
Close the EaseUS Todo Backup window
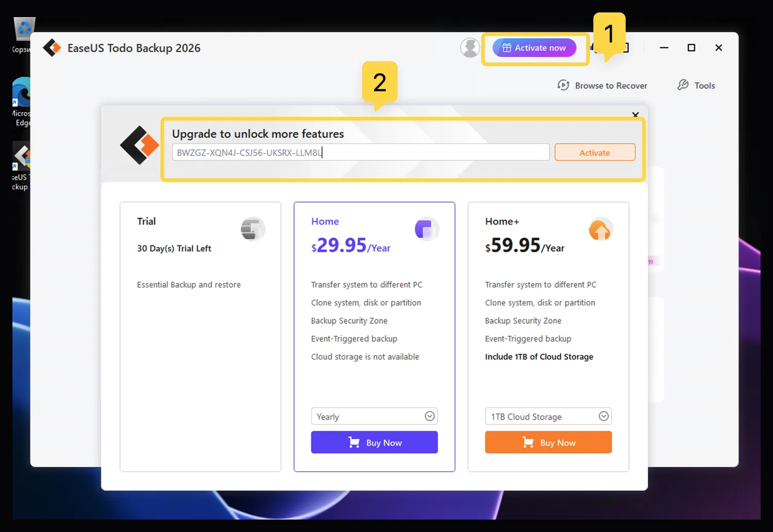719,48
